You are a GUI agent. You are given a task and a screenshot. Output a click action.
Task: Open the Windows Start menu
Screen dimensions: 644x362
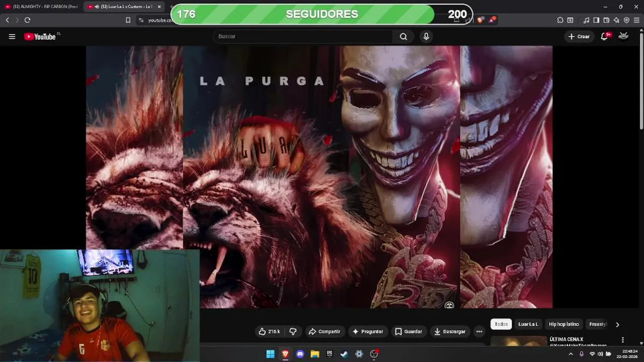pyautogui.click(x=270, y=354)
